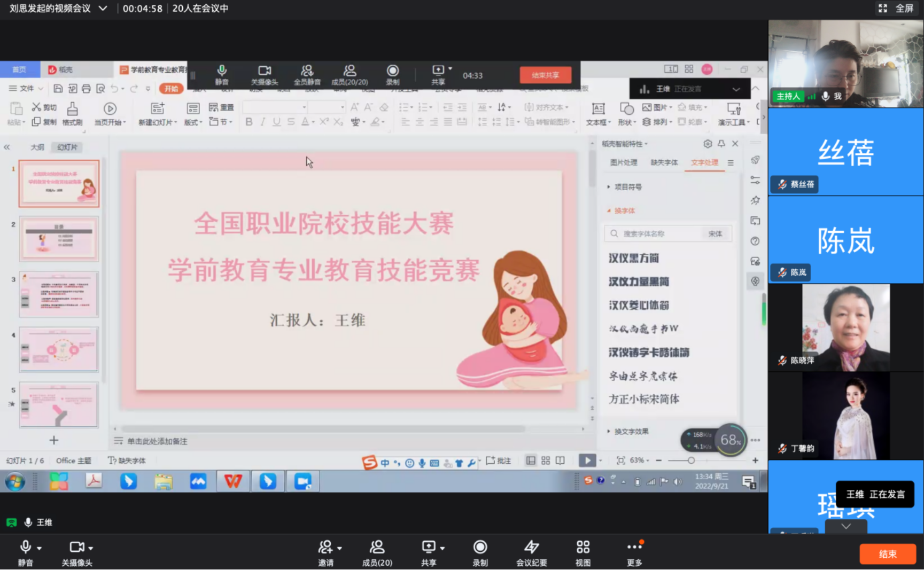Click zoom in plus in status bar
This screenshot has width=924, height=570.
point(755,460)
